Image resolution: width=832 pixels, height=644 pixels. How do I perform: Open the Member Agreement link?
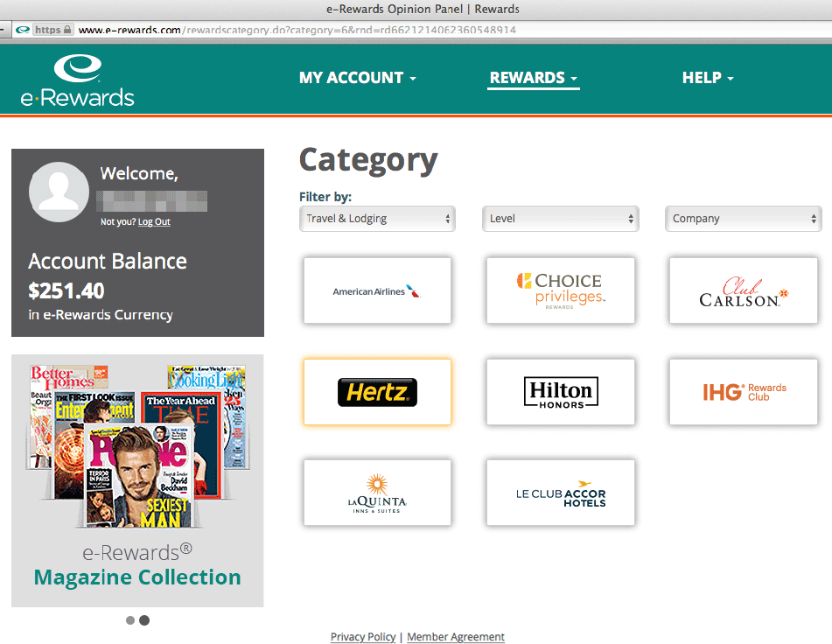point(455,637)
